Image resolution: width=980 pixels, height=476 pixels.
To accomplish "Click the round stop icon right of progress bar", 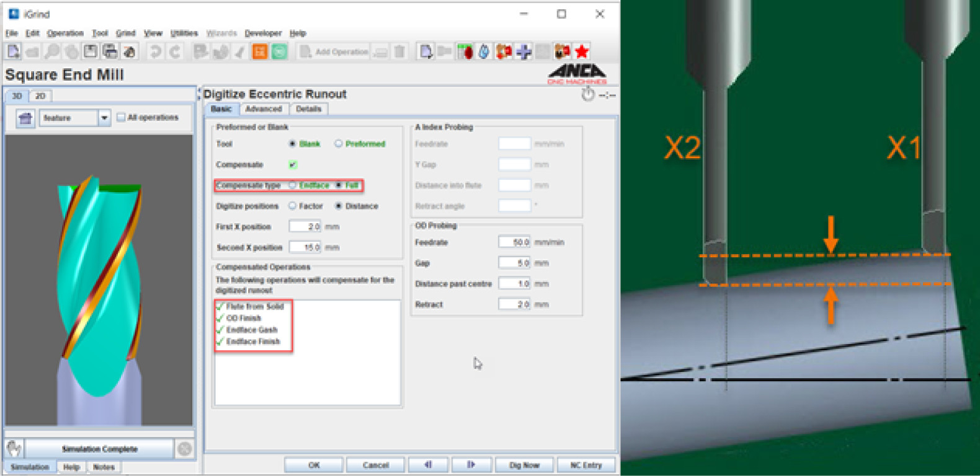I will coord(184,449).
